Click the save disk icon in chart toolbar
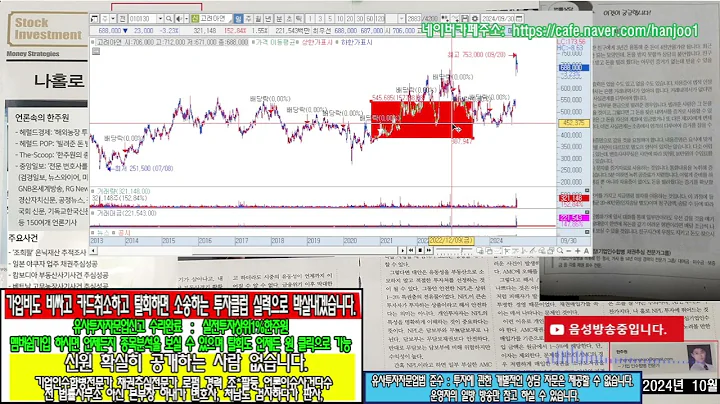 [465, 18]
